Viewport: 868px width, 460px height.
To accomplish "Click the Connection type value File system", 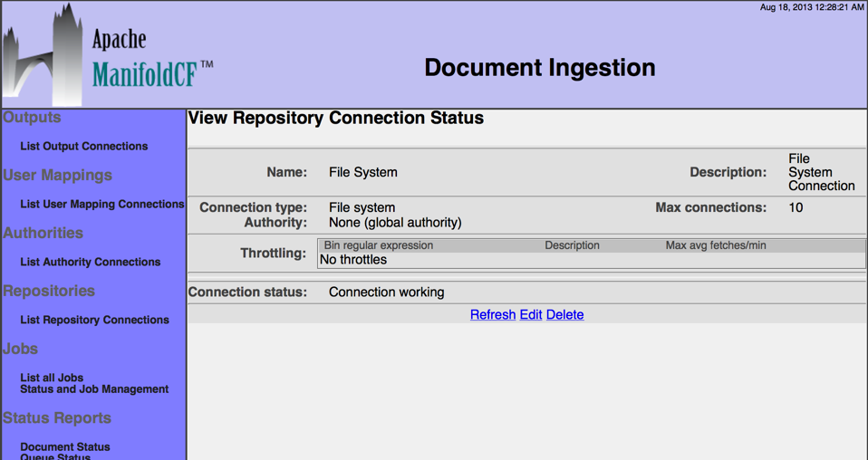I will coord(362,207).
